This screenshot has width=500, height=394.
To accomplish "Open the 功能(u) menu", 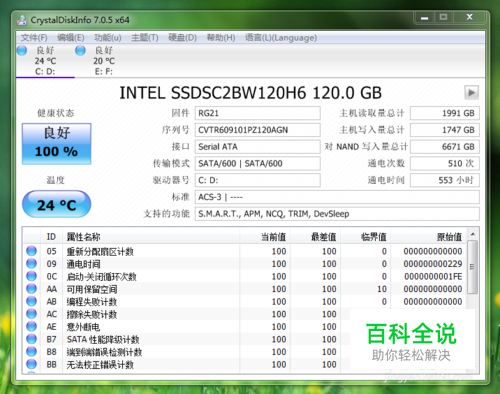I will tap(108, 38).
